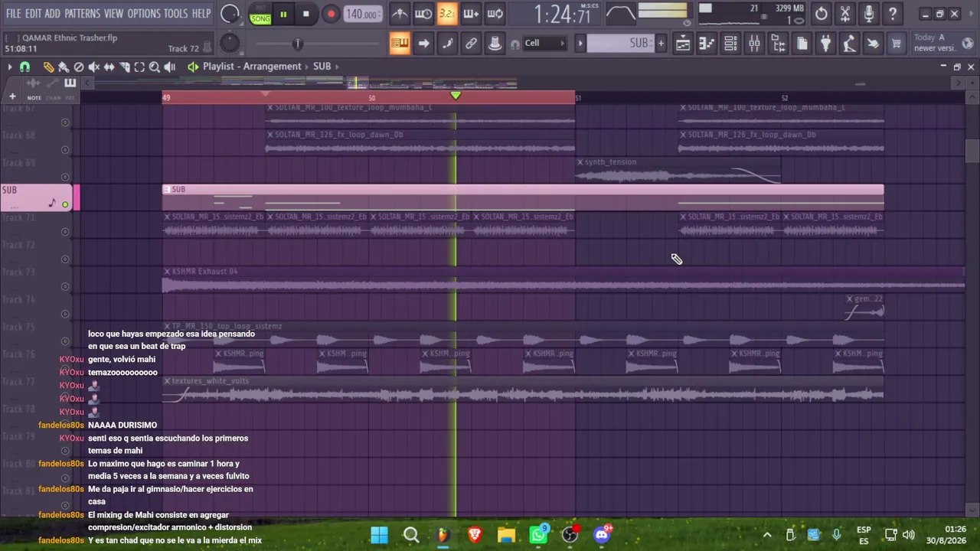This screenshot has width=980, height=551.
Task: Mute Track 74 with its dot
Action: (x=65, y=314)
